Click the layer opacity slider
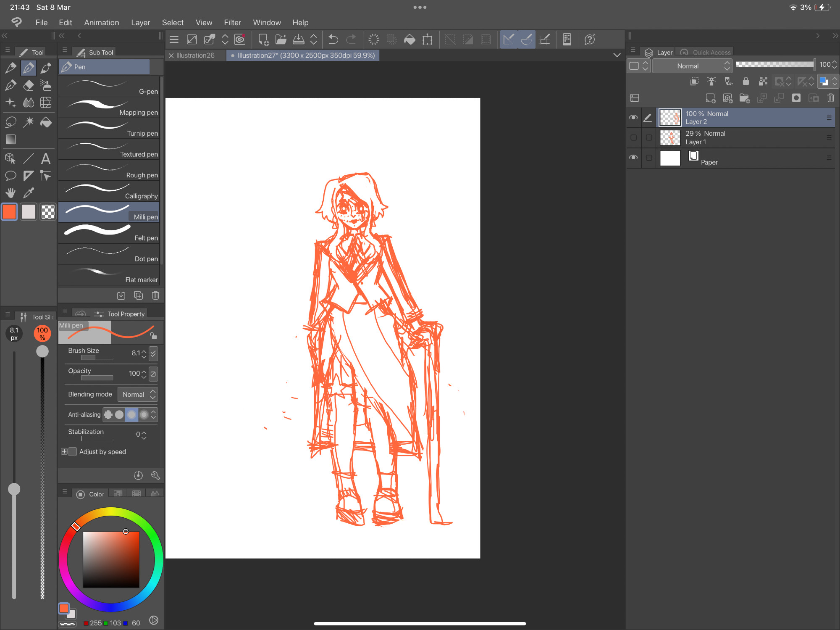Screen dimensions: 840x630 [775, 64]
